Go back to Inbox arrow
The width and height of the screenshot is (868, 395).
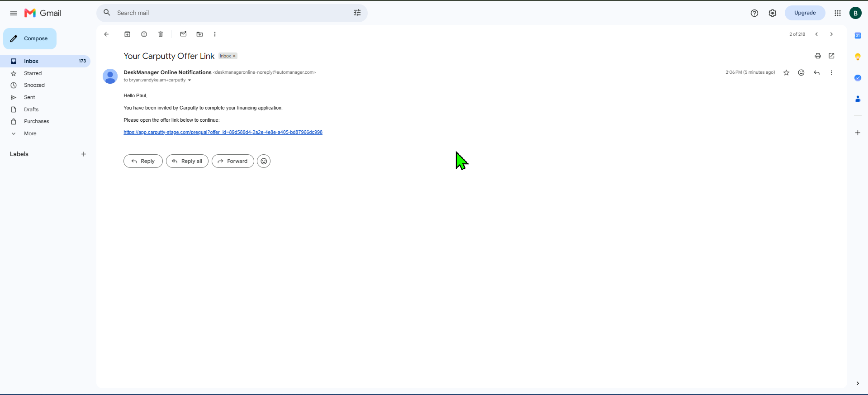click(x=106, y=34)
